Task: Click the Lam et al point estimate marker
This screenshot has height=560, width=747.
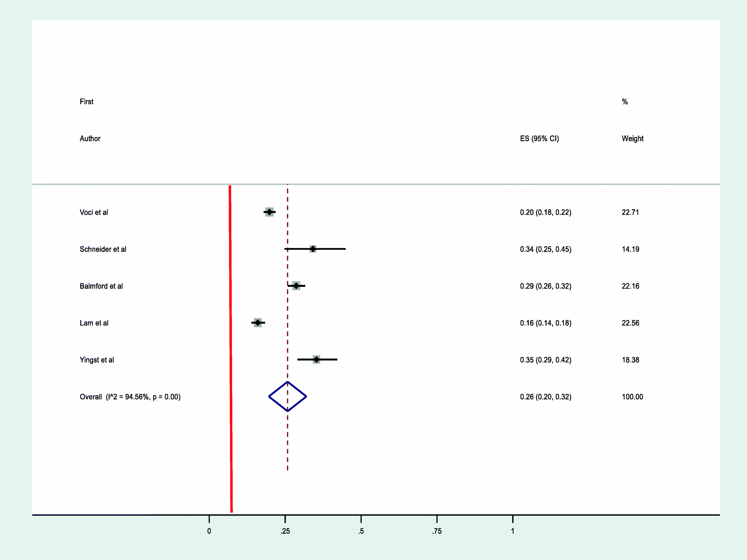Action: pyautogui.click(x=258, y=323)
